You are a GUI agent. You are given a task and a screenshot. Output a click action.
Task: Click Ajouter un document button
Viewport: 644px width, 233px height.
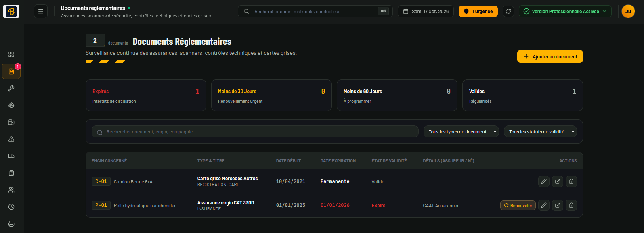click(x=550, y=56)
